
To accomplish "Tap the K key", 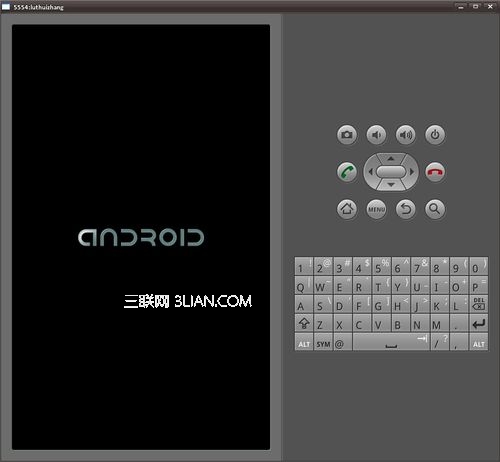I will (x=440, y=304).
